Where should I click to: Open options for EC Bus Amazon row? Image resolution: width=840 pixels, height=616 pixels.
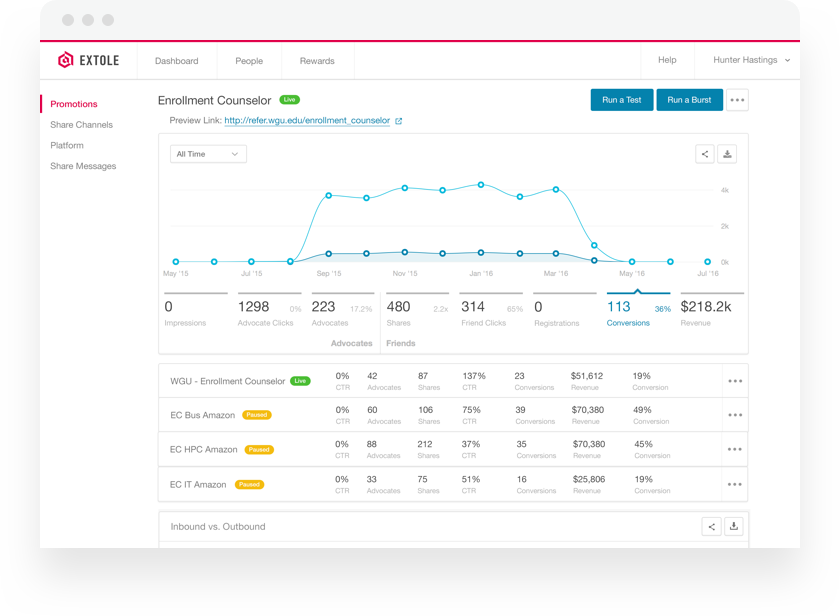click(x=735, y=415)
